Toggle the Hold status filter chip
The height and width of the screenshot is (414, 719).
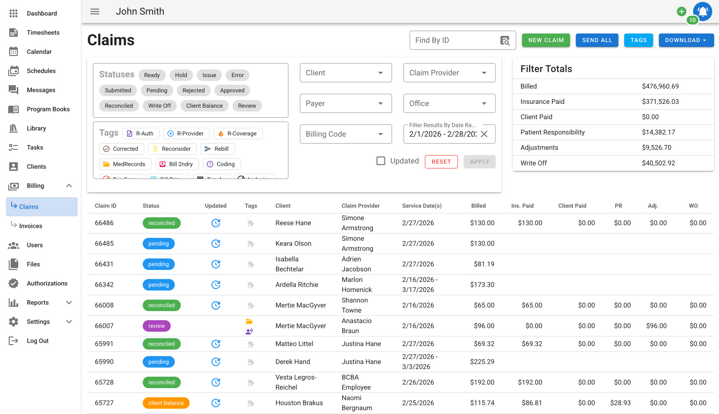click(181, 75)
